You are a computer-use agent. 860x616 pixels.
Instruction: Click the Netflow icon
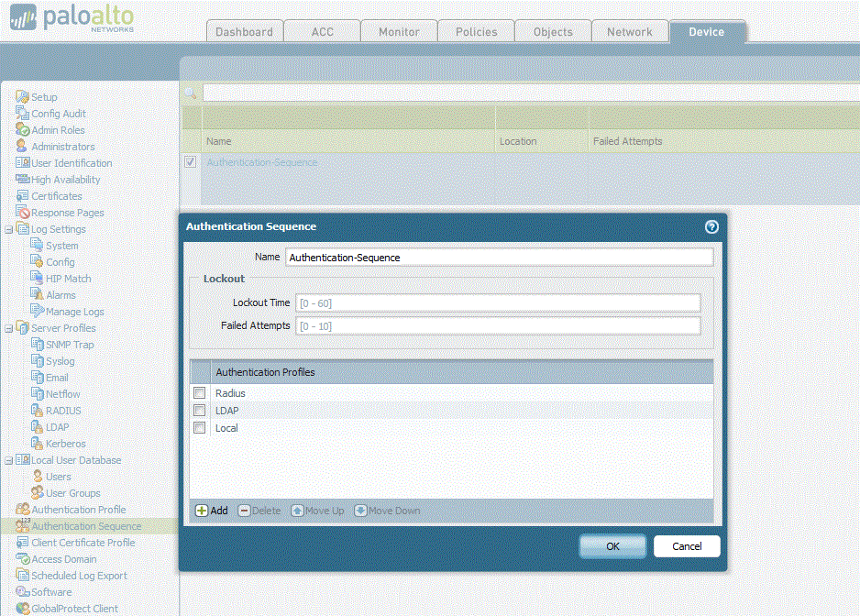click(x=37, y=393)
